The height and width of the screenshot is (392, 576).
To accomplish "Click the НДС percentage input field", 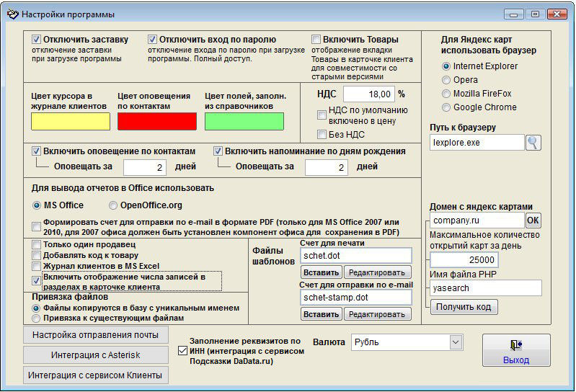I will coord(369,94).
